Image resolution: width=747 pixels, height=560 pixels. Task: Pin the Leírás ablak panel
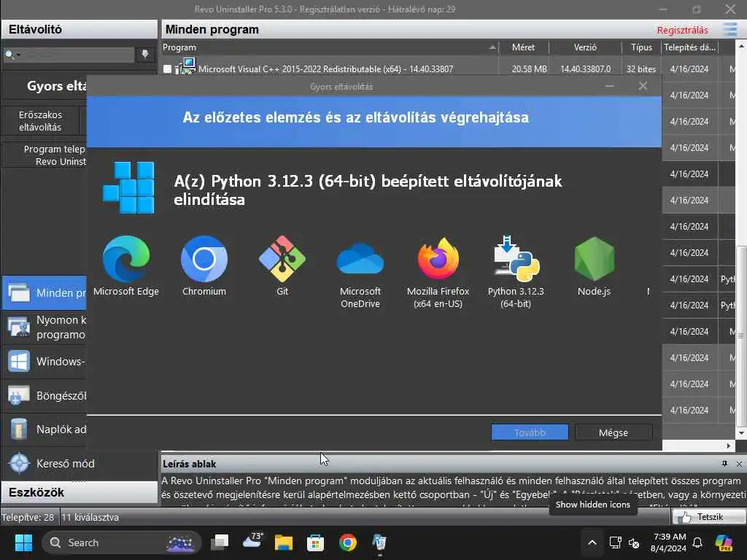[x=724, y=463]
